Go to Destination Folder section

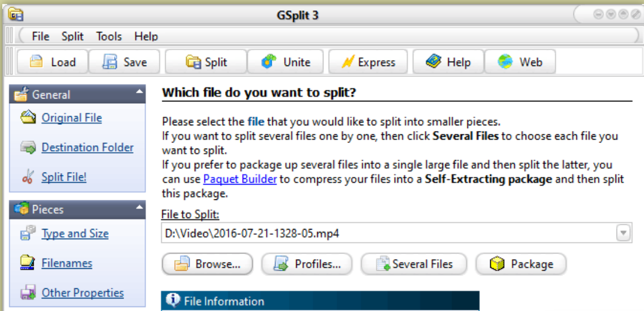(87, 148)
